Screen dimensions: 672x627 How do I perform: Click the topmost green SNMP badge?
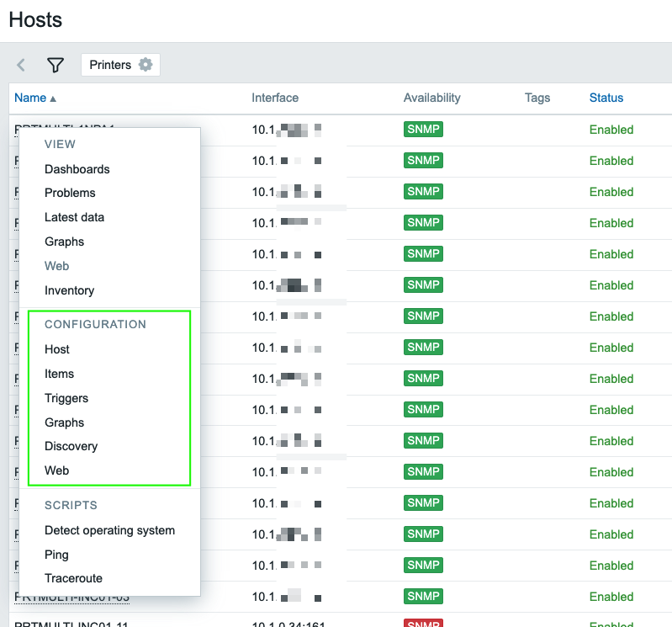pos(423,130)
